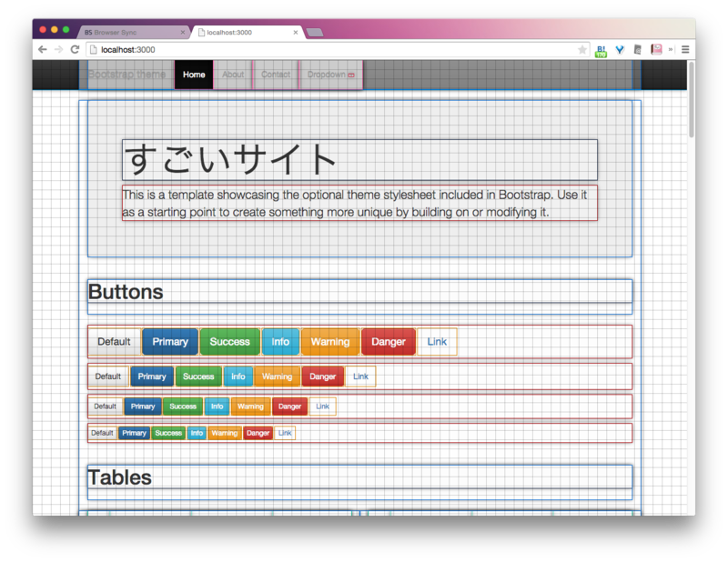This screenshot has width=728, height=562.
Task: Click second-row Info button
Action: click(x=238, y=376)
